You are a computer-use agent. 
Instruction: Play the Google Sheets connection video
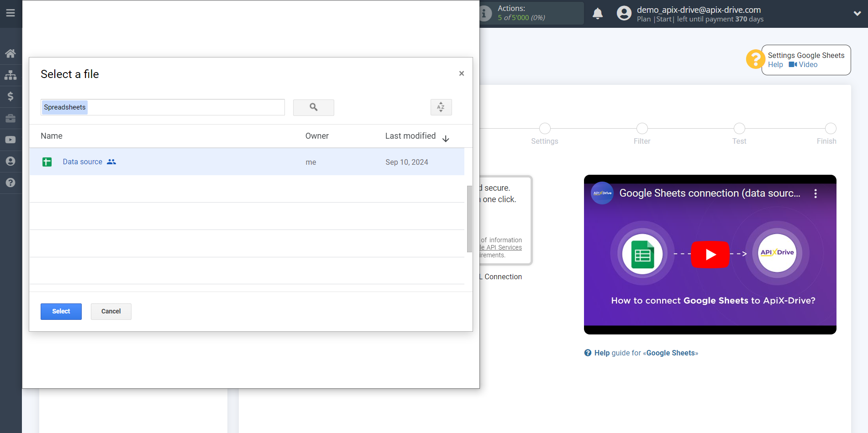[x=710, y=254]
